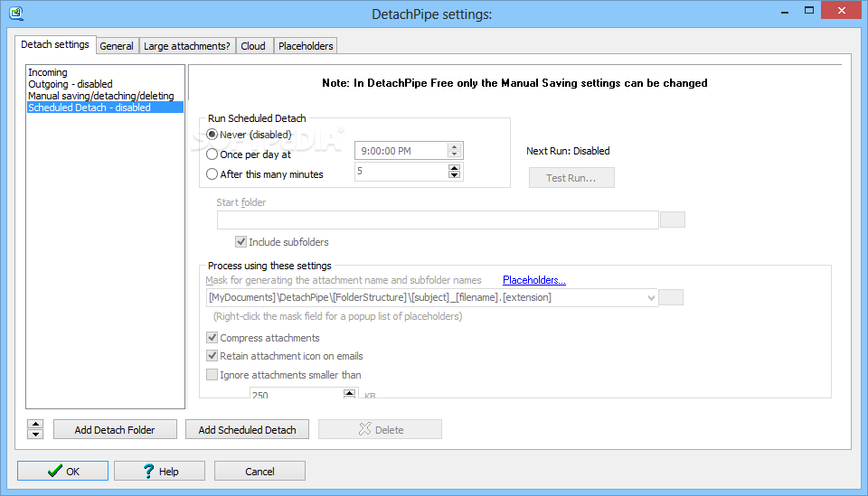Confirm settings with the OK button

(62, 471)
